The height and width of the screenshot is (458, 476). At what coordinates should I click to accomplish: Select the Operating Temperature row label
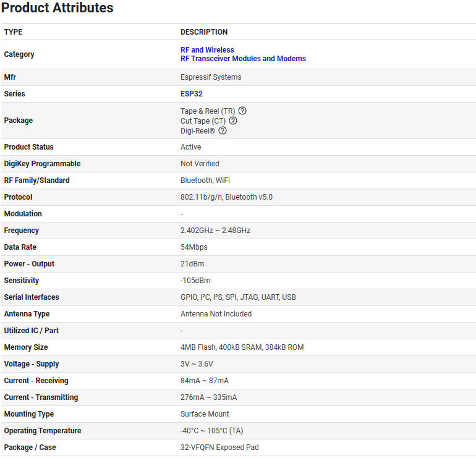coord(43,431)
